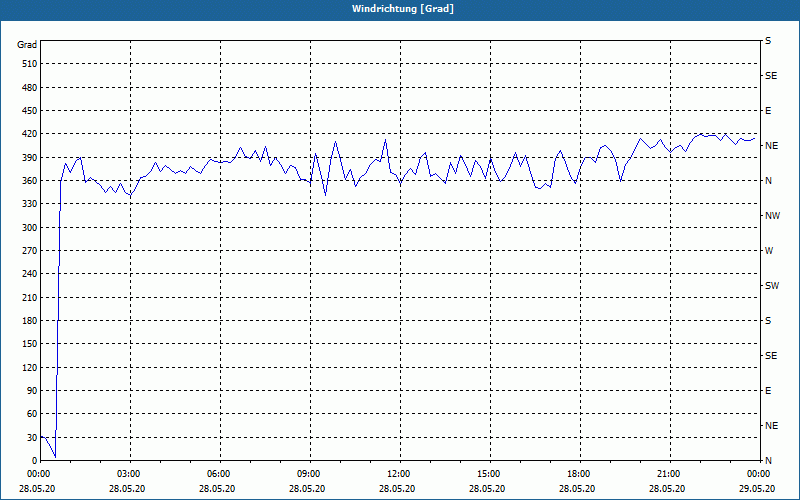Click the 120 y-axis tick label
The height and width of the screenshot is (500, 800).
[x=30, y=367]
